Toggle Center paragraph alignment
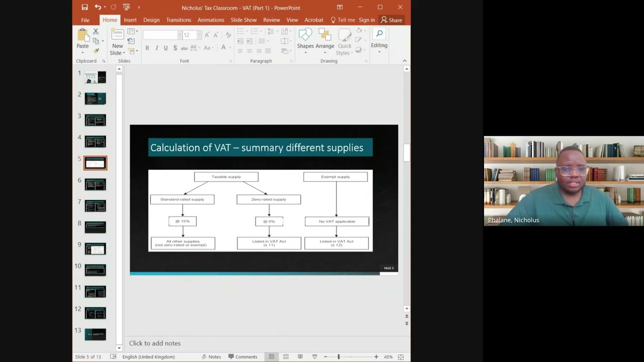 [250, 51]
